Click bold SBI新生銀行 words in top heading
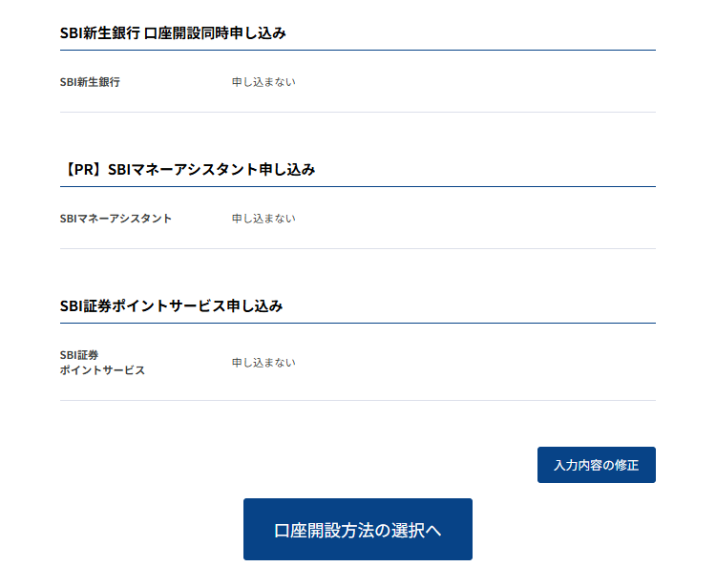Screen dimensions: 716x588 pos(99,33)
